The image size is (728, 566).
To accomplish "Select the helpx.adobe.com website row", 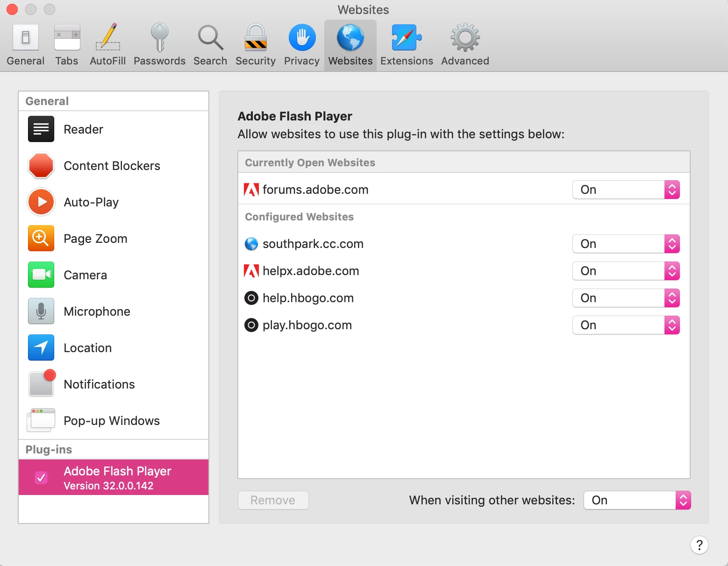I will pyautogui.click(x=464, y=271).
